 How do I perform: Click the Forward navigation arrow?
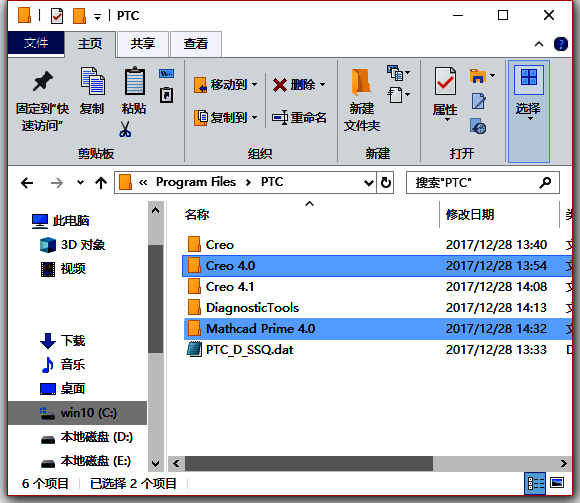click(57, 183)
